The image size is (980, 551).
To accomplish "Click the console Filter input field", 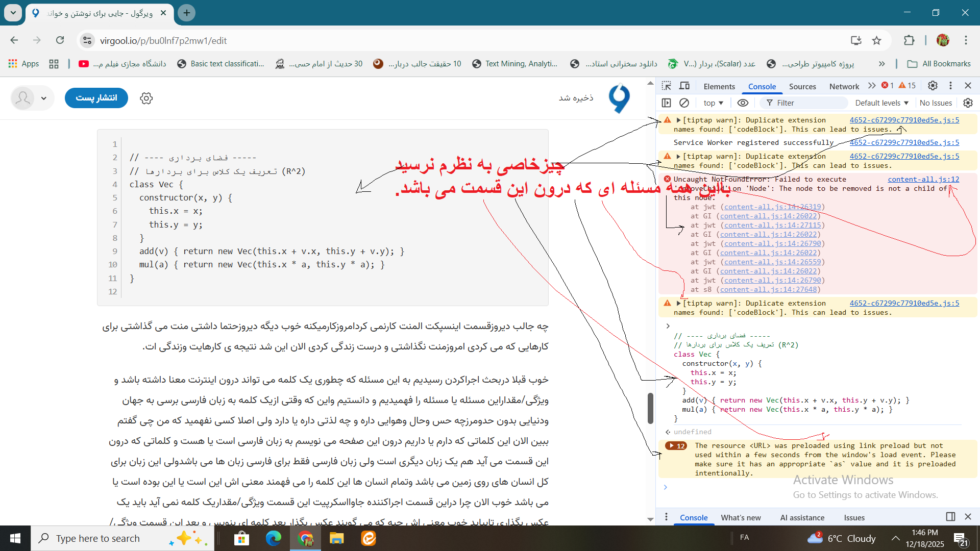I will tap(809, 103).
